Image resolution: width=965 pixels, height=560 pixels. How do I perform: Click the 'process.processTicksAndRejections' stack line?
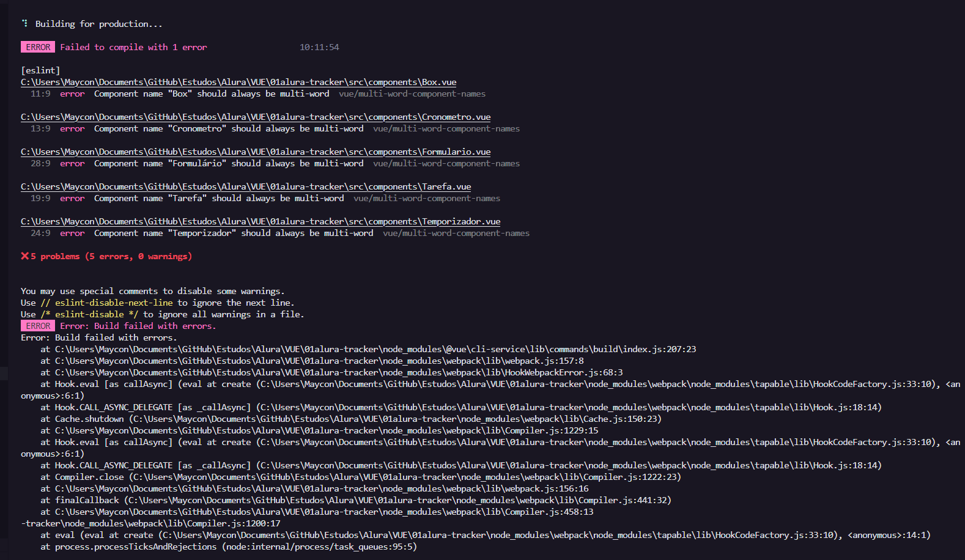pos(229,547)
